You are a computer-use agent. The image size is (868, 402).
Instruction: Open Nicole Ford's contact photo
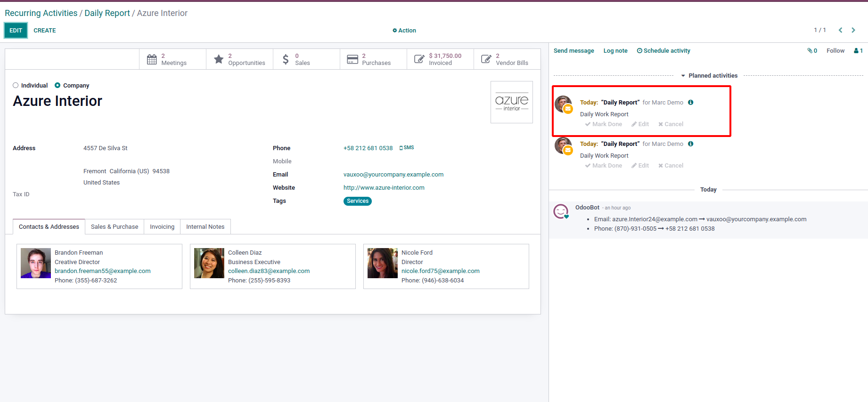coord(383,263)
